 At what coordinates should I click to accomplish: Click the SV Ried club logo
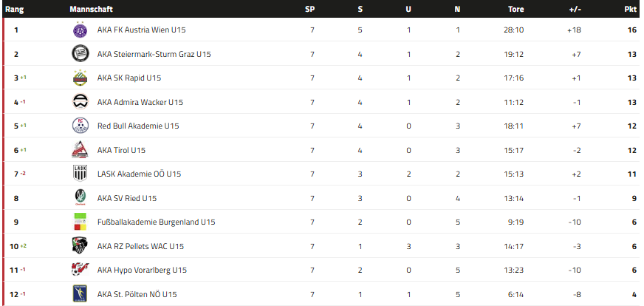point(80,198)
